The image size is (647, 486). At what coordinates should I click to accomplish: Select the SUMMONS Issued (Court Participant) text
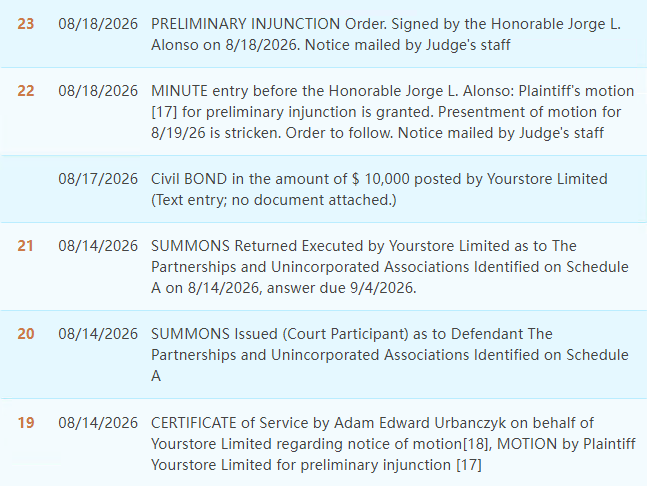[x=390, y=355]
